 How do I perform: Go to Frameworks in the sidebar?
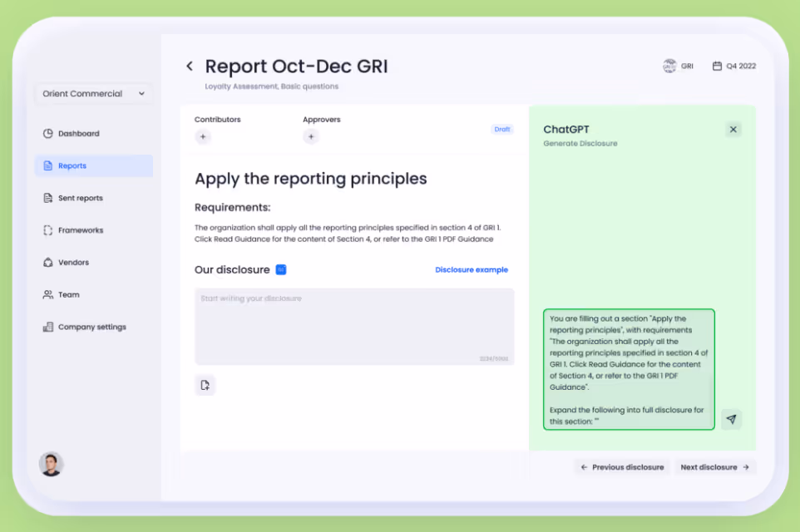pos(94,230)
